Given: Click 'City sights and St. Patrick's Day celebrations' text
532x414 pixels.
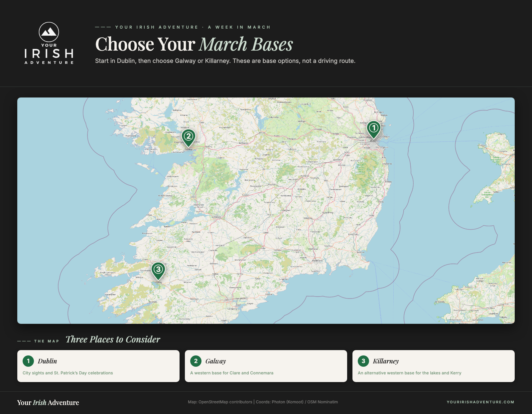Looking at the screenshot, I should tap(68, 373).
